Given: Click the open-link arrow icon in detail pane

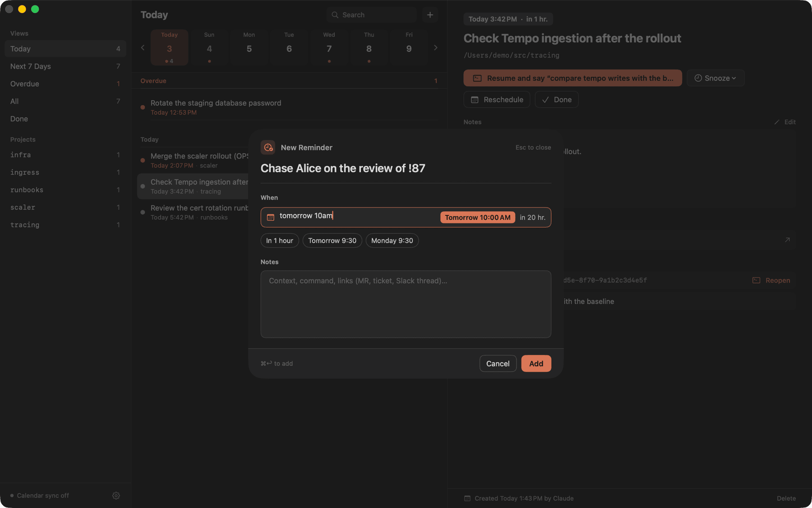Looking at the screenshot, I should click(x=787, y=240).
